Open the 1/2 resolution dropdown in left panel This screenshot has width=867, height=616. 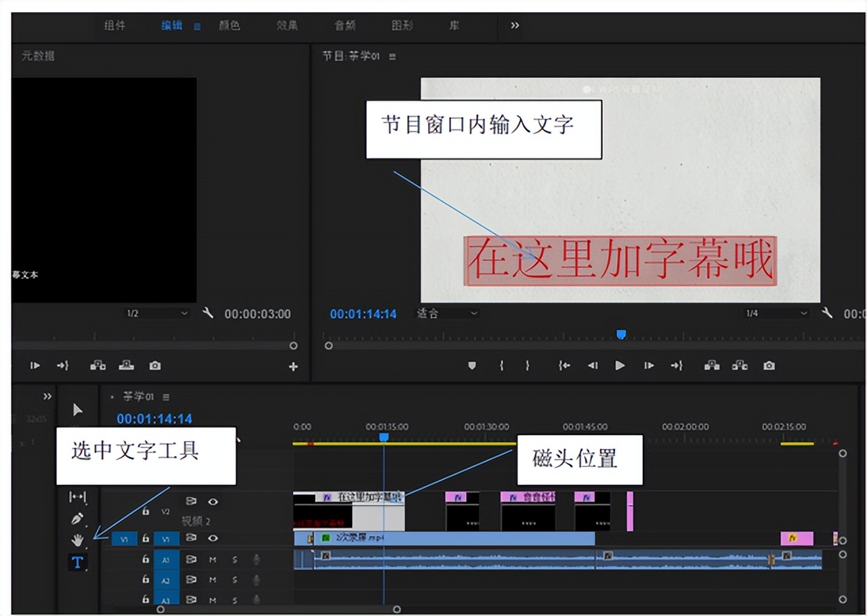pyautogui.click(x=156, y=313)
